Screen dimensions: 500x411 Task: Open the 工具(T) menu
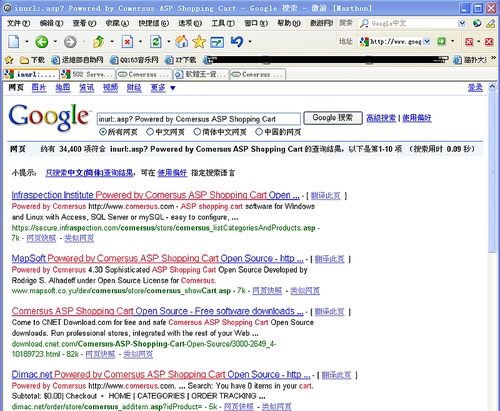[x=223, y=23]
